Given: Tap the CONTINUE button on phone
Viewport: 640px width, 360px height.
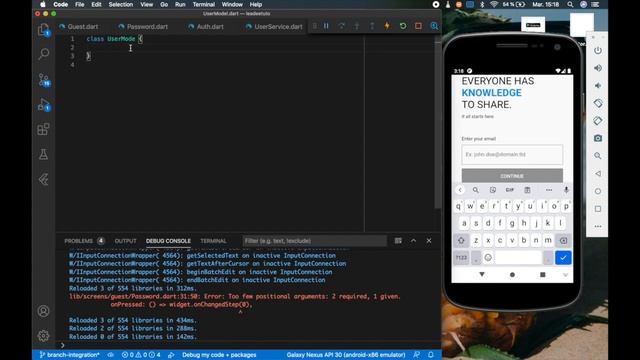Looking at the screenshot, I should (512, 176).
